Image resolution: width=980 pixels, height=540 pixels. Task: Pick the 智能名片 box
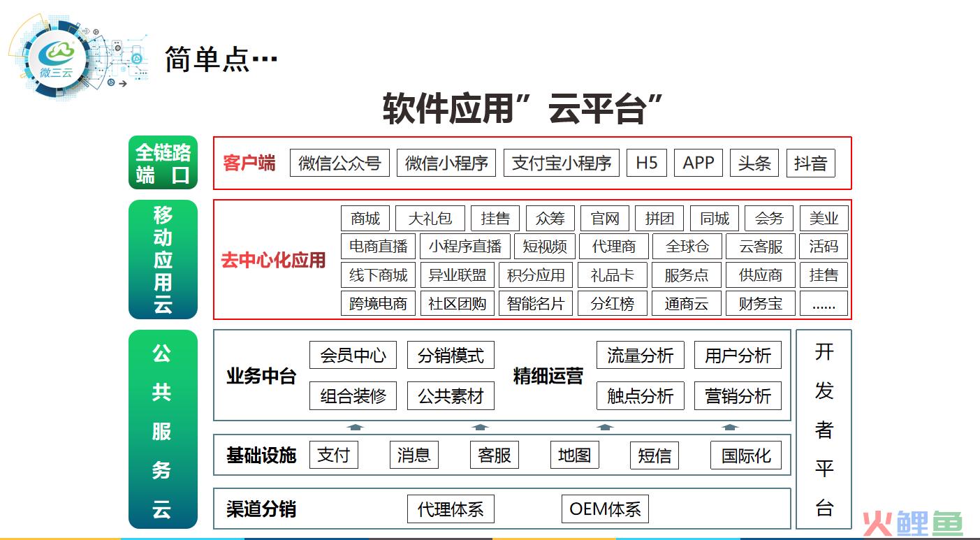pyautogui.click(x=536, y=304)
